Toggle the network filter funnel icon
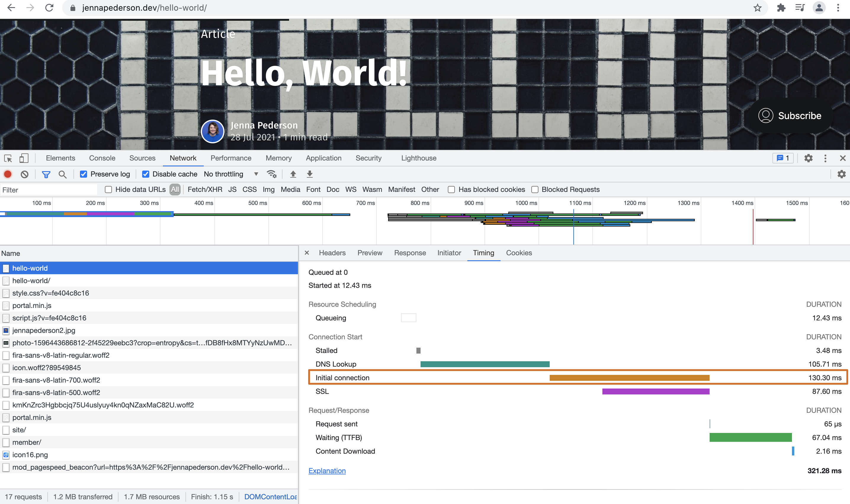Viewport: 850px width, 504px height. click(x=46, y=174)
